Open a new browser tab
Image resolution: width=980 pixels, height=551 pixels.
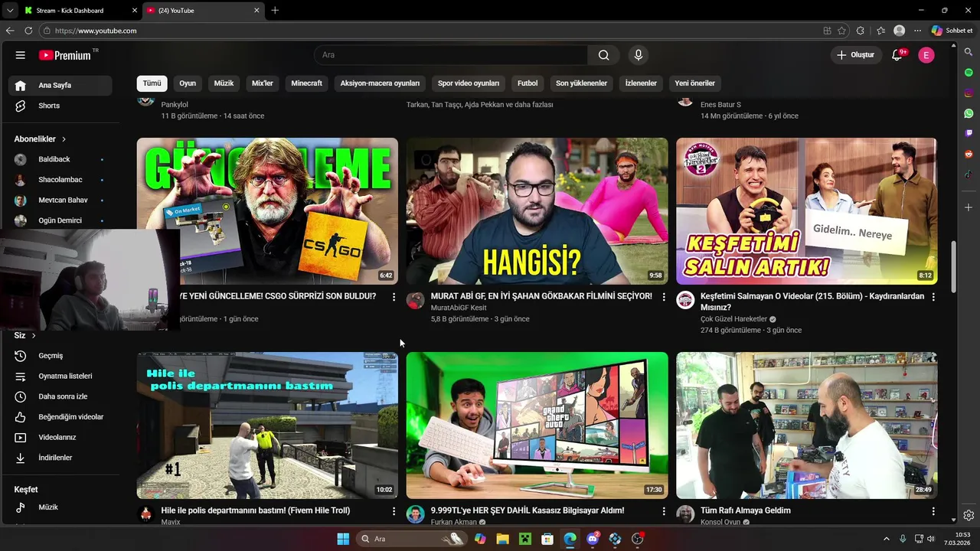[x=275, y=11]
